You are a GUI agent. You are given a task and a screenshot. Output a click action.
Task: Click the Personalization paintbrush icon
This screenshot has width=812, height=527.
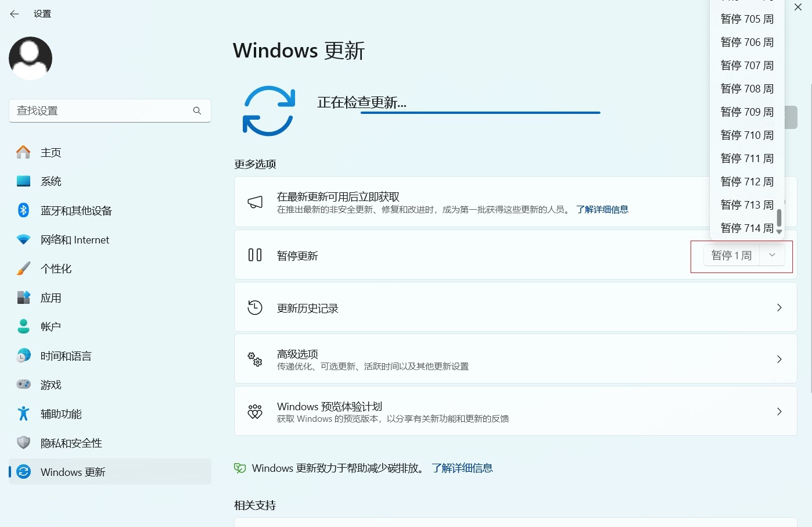tap(23, 268)
